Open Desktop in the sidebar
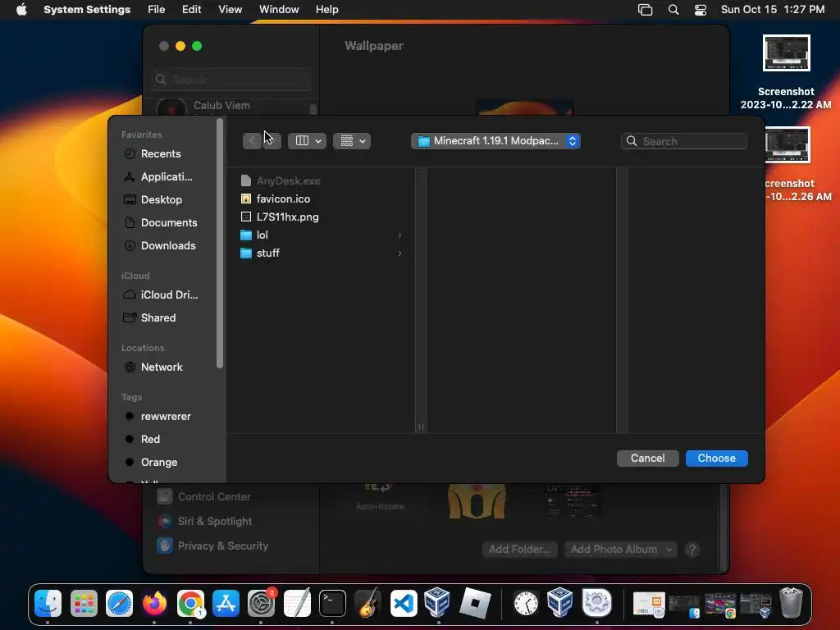840x630 pixels. pyautogui.click(x=162, y=200)
